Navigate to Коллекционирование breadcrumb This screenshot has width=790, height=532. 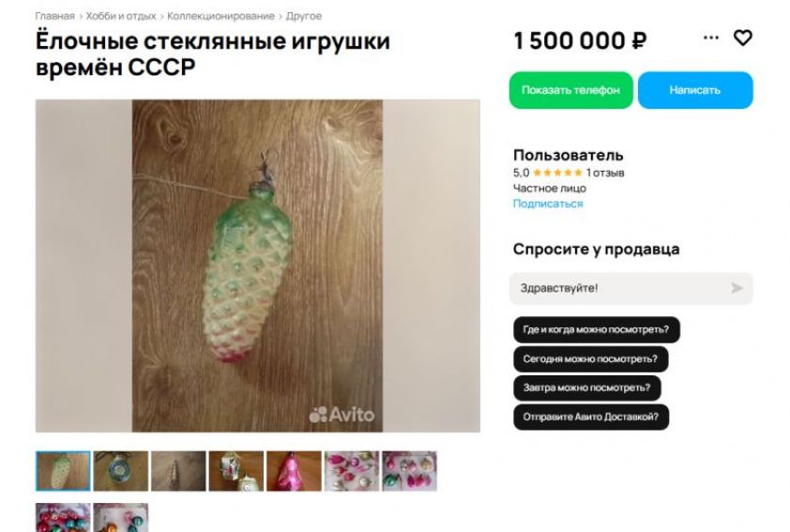pos(220,16)
